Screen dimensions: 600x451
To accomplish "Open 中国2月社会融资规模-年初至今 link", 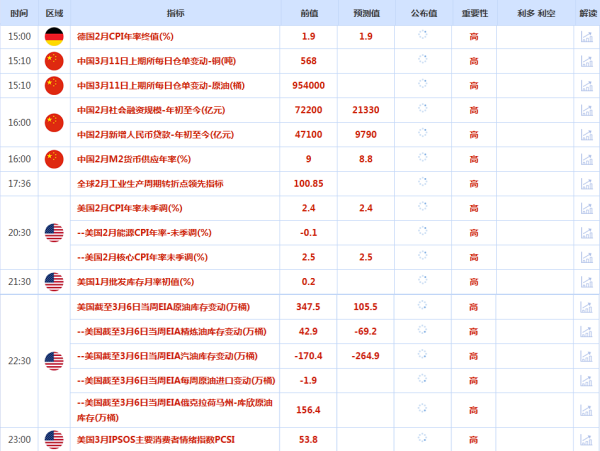I will point(151,110).
